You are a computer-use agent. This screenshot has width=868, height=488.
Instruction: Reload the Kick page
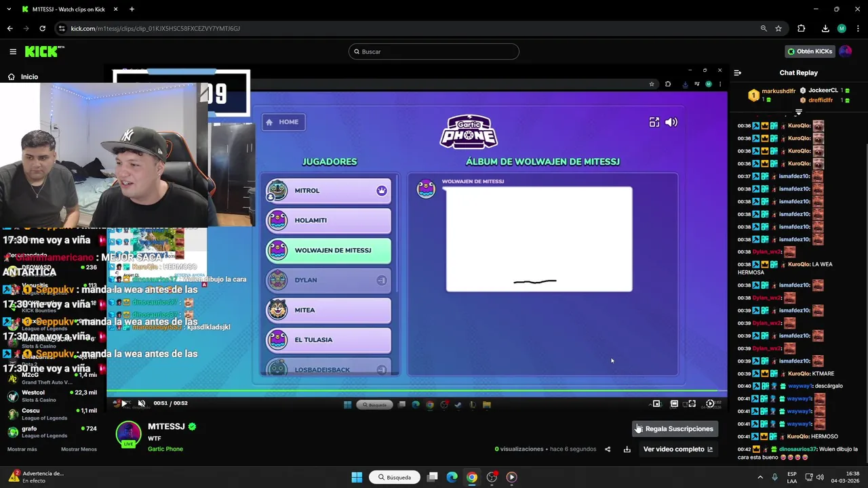[x=42, y=28]
